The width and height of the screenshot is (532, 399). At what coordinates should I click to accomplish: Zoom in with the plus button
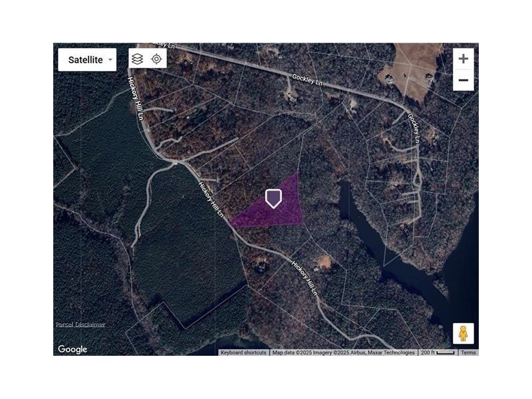(463, 59)
